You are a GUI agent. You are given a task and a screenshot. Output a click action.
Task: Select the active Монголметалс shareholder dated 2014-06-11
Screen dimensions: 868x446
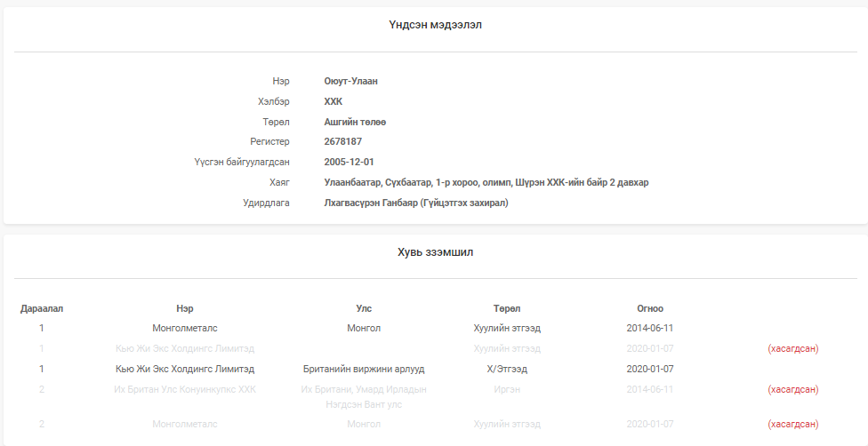(185, 328)
